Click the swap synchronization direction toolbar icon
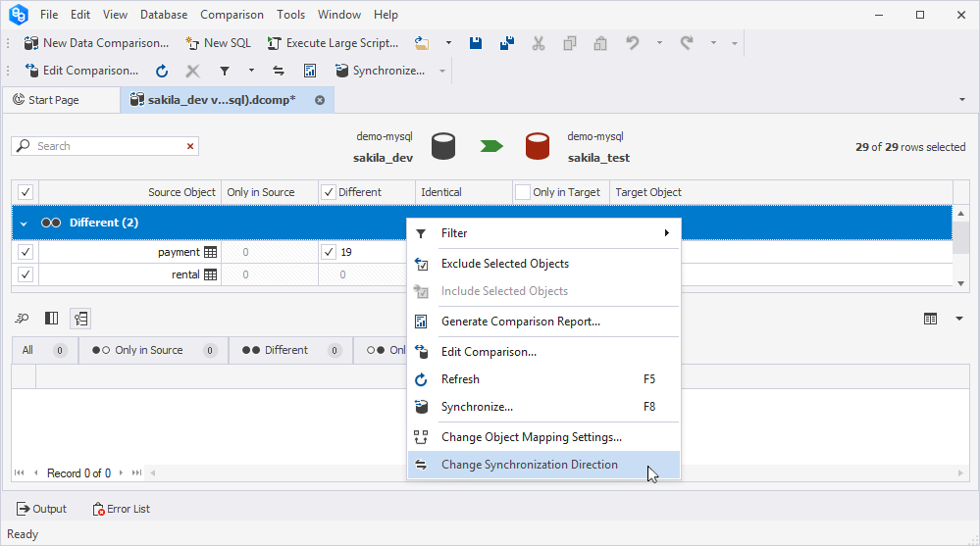 (x=279, y=71)
